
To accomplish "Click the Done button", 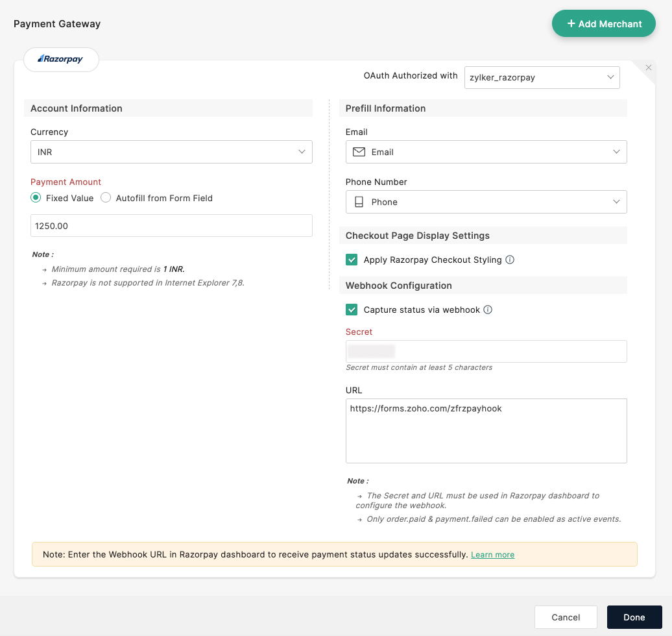I will pos(634,617).
